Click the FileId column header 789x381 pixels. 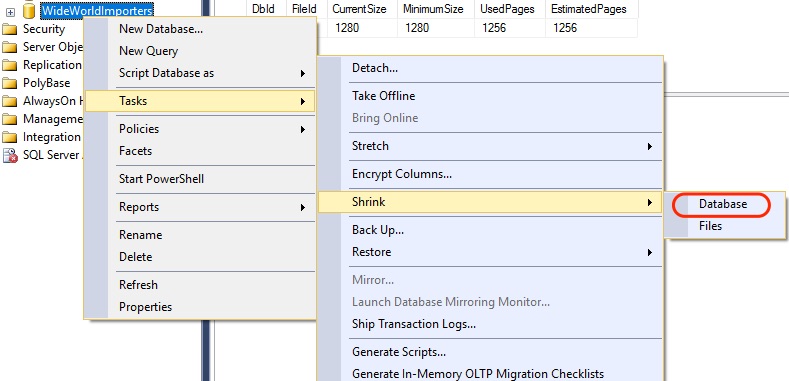[304, 9]
